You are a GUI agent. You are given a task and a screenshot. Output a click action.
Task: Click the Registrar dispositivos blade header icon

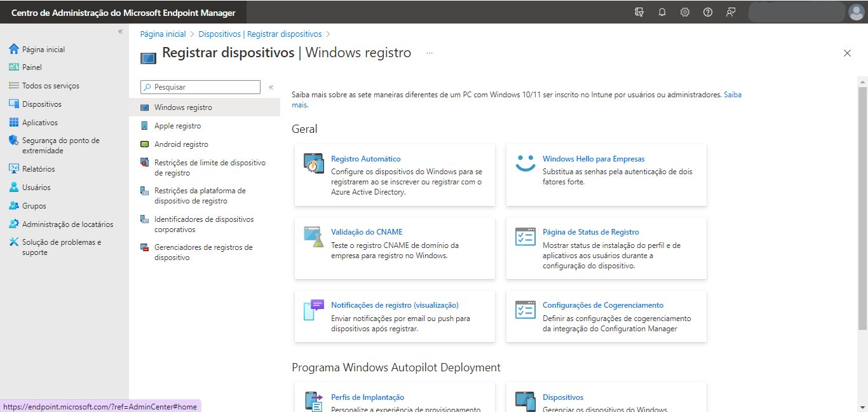[148, 58]
